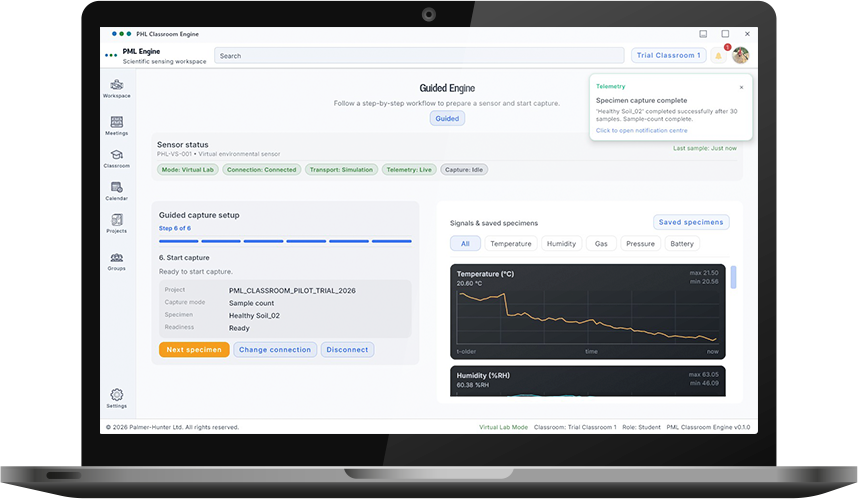Click 'Classroom: Trial Classroom 1' in status bar
The image size is (858, 499).
(575, 427)
